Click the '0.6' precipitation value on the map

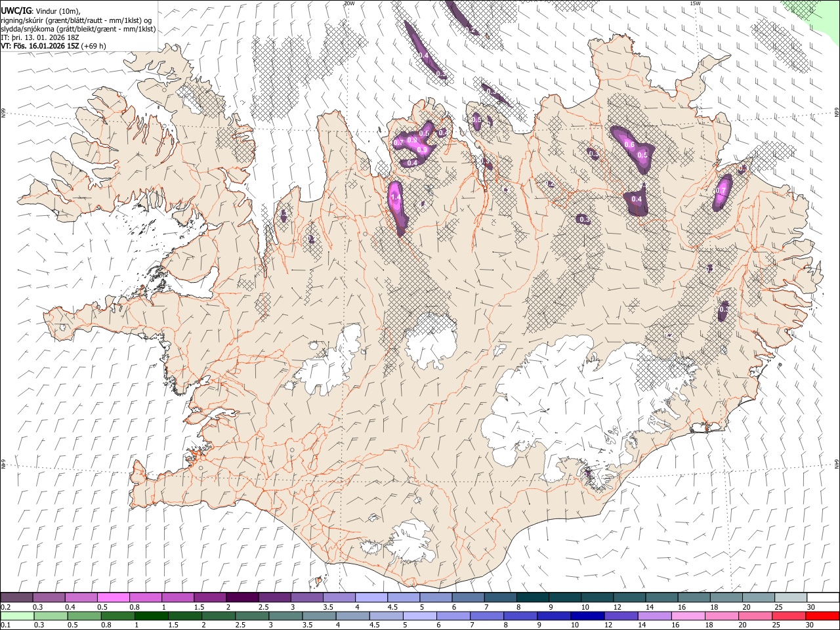click(629, 144)
